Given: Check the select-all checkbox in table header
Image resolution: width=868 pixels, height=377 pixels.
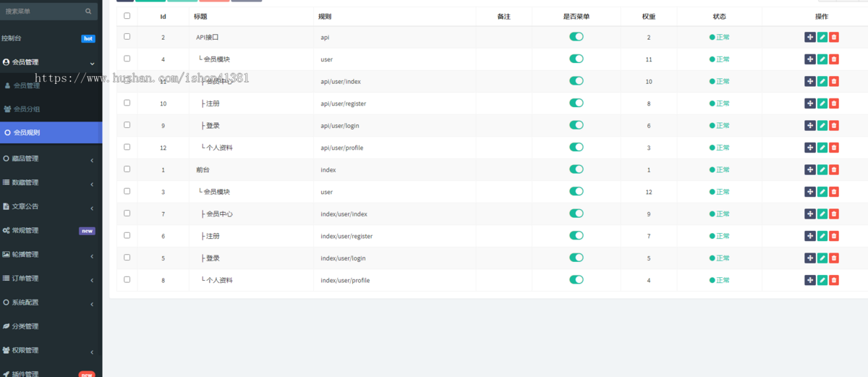Looking at the screenshot, I should pos(127,15).
